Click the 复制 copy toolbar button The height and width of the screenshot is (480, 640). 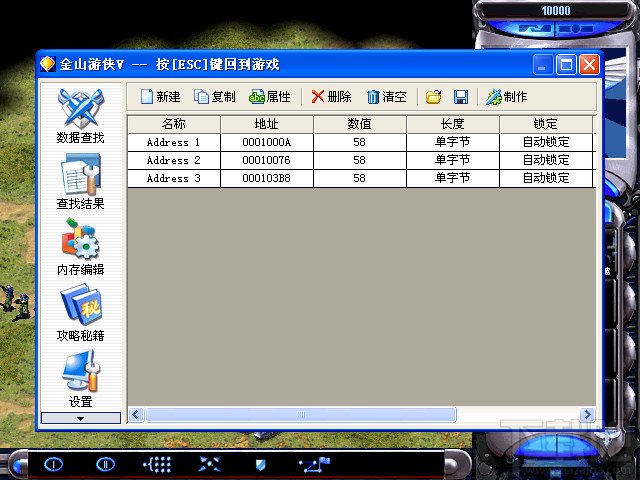click(214, 97)
